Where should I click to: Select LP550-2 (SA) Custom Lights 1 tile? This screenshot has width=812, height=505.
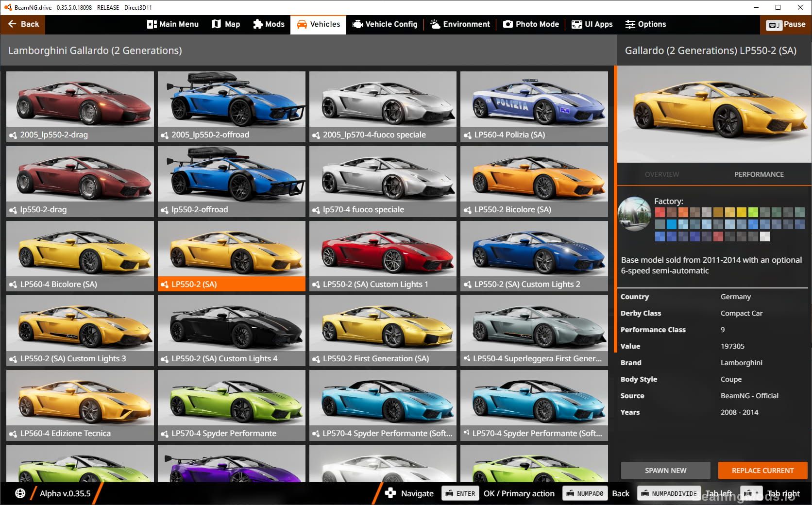point(383,256)
